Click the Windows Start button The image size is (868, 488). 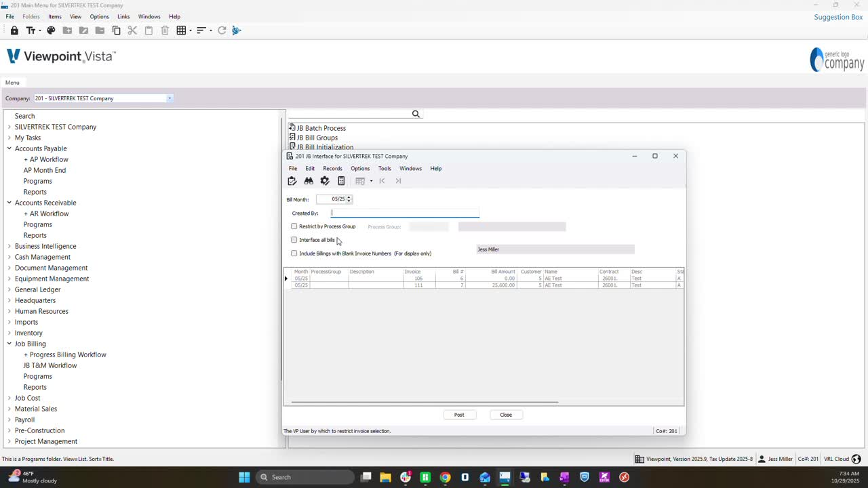244,477
